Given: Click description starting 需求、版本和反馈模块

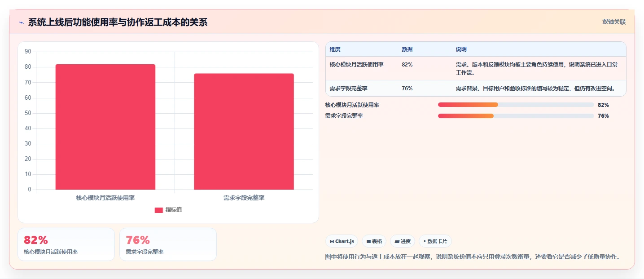Looking at the screenshot, I should pos(537,68).
